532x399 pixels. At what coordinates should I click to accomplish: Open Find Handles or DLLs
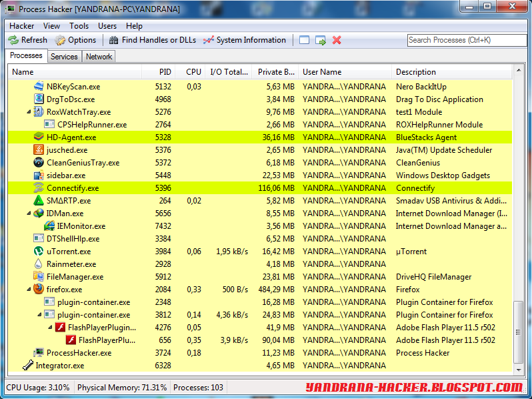(x=153, y=40)
